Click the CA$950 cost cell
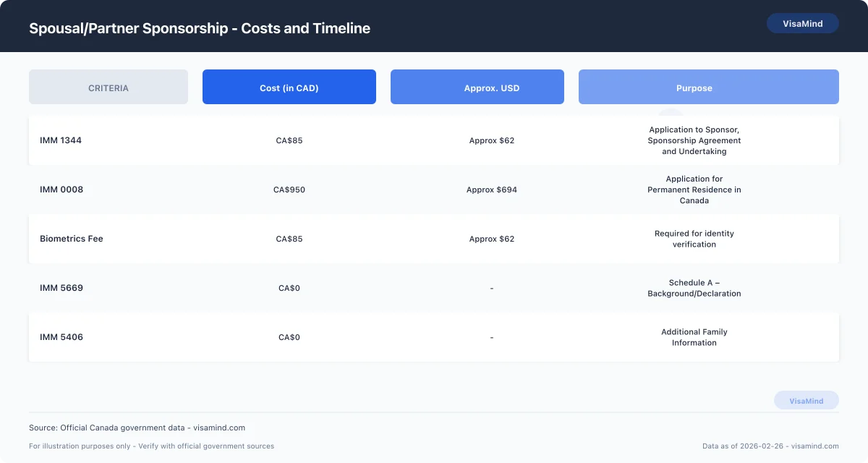The image size is (868, 463). click(x=289, y=190)
